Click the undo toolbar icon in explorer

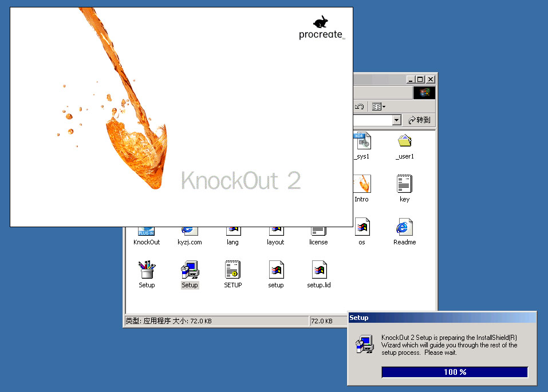coord(359,106)
